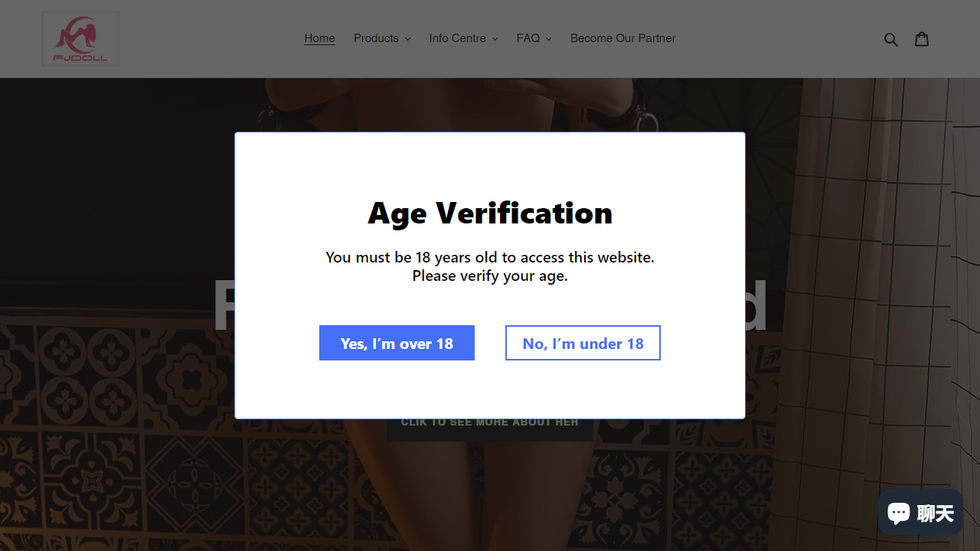Viewport: 980px width, 551px height.
Task: Expand the Products dropdown chevron
Action: (407, 39)
